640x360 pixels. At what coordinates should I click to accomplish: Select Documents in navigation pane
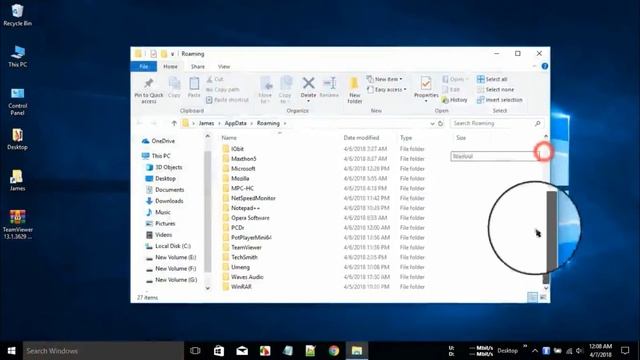coord(165,190)
